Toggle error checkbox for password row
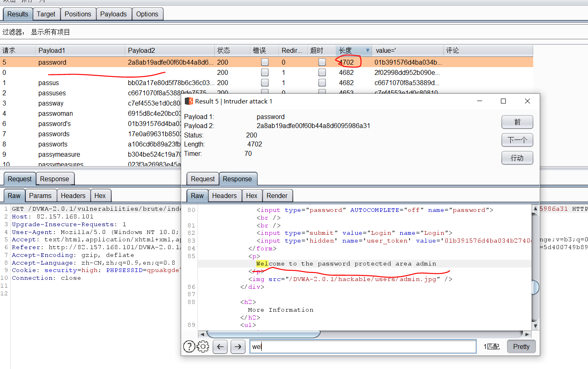Image resolution: width=588 pixels, height=369 pixels. [265, 62]
